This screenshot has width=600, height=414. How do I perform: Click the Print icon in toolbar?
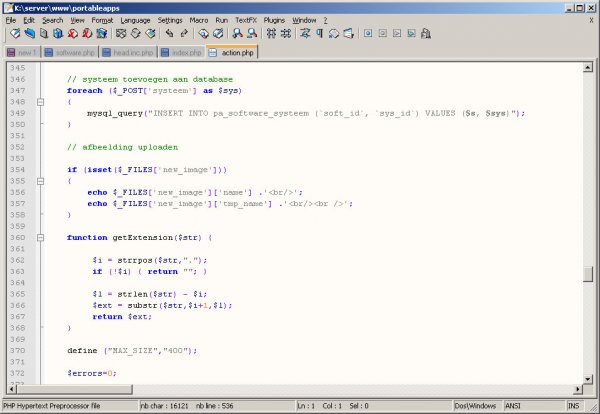(103, 34)
